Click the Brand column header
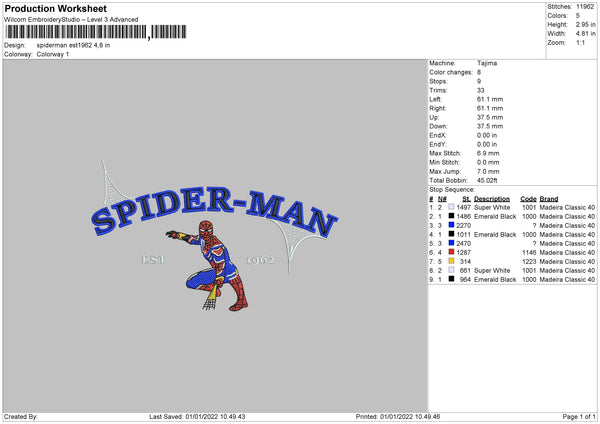600x424 pixels. 549,199
